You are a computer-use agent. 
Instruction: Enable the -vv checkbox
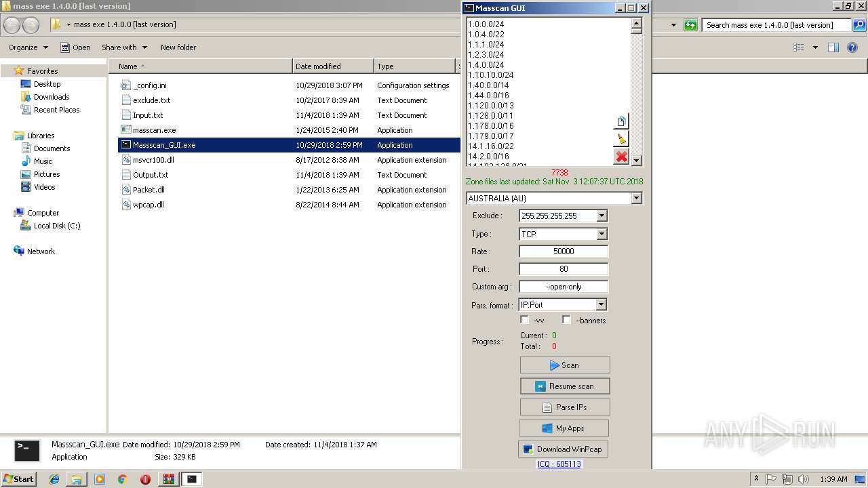click(524, 320)
